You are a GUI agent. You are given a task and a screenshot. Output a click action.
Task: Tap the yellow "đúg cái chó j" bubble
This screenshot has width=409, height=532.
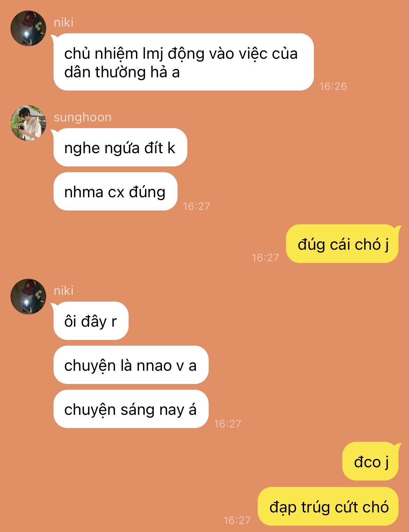point(343,244)
